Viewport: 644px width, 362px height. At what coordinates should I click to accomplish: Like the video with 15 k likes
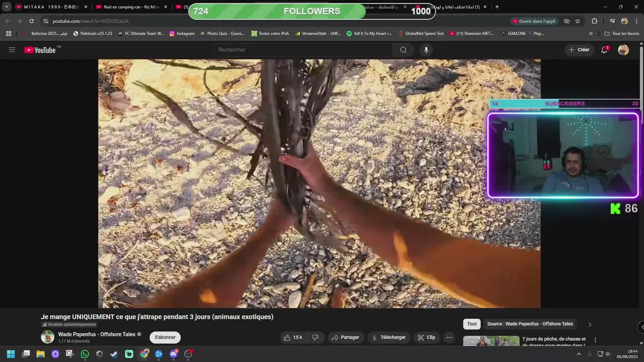293,337
